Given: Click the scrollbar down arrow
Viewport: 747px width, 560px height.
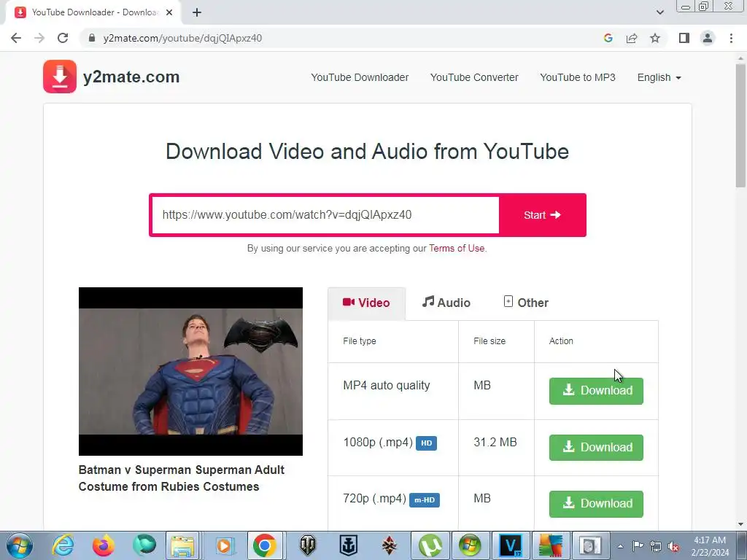Looking at the screenshot, I should (740, 524).
